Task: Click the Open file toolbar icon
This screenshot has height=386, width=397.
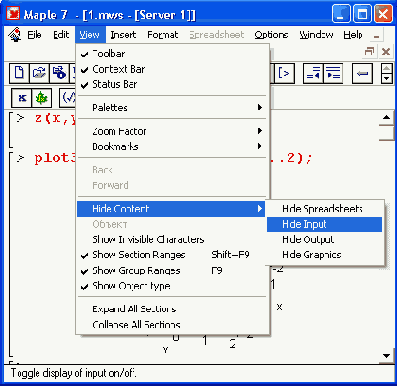Action: point(39,73)
